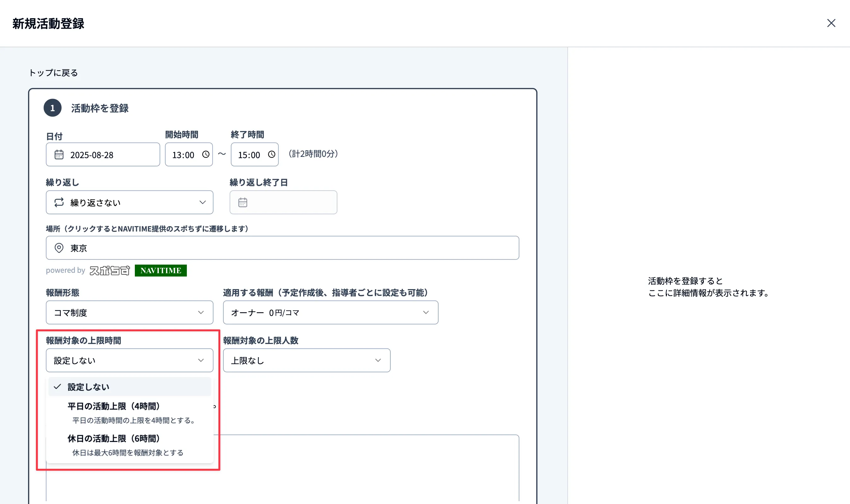This screenshot has width=850, height=504.
Task: Select 休日の活動上限（6時間）option
Action: click(114, 438)
